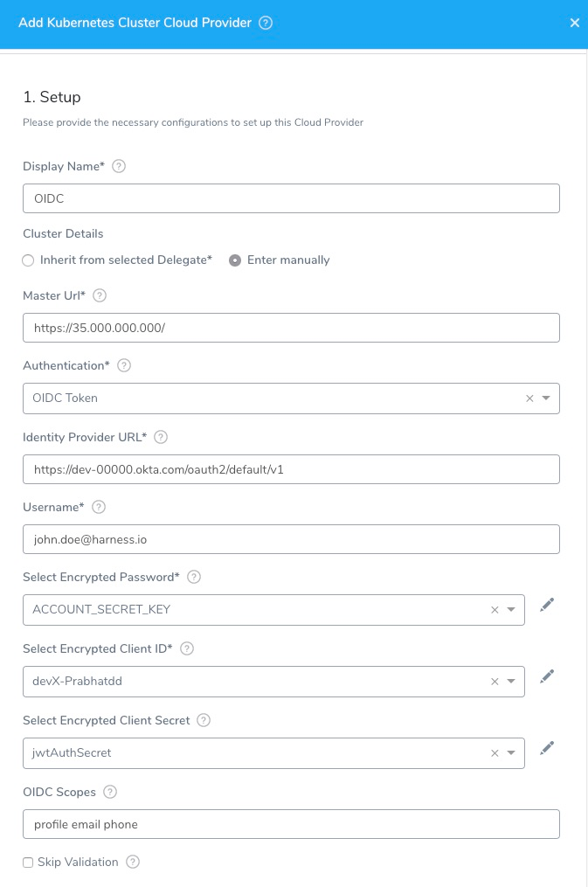Edit devX-Prabhatdd client ID with pencil icon
The image size is (588, 887).
point(547,676)
